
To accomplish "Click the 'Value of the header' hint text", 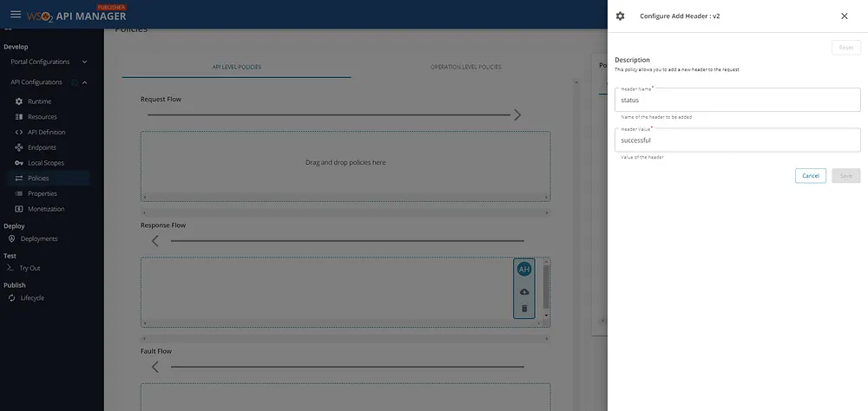I will tap(642, 157).
